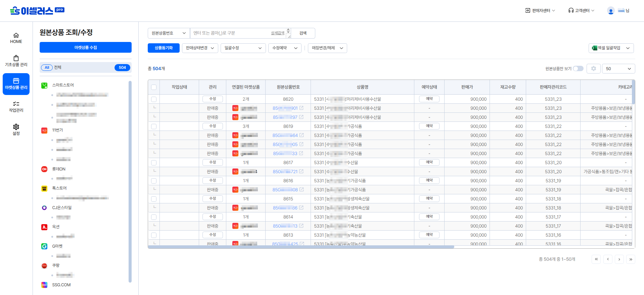Expand the 고객센터 header menu
Screen dimensions: 644x295
pos(581,11)
